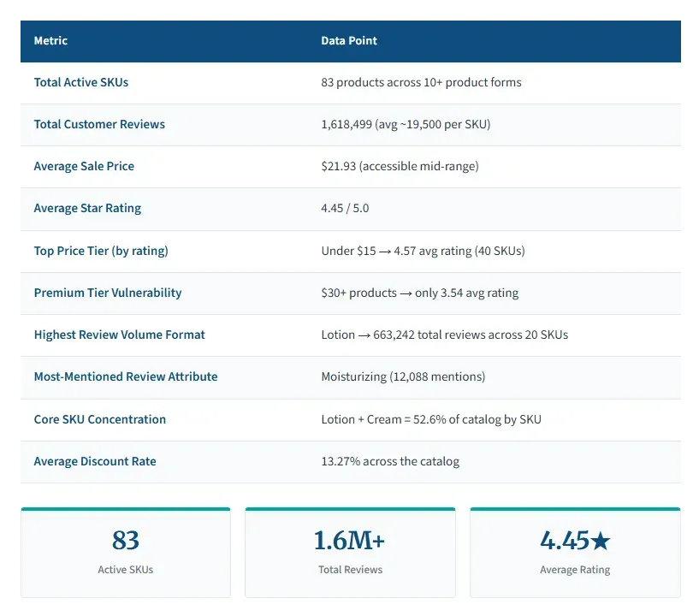
Task: Click the 13.27% discount data cell
Action: (x=390, y=461)
